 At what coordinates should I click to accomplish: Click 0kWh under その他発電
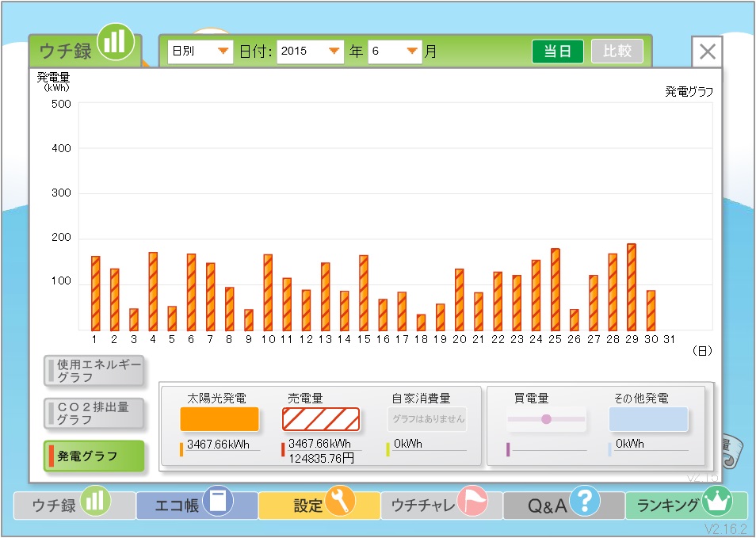[630, 444]
